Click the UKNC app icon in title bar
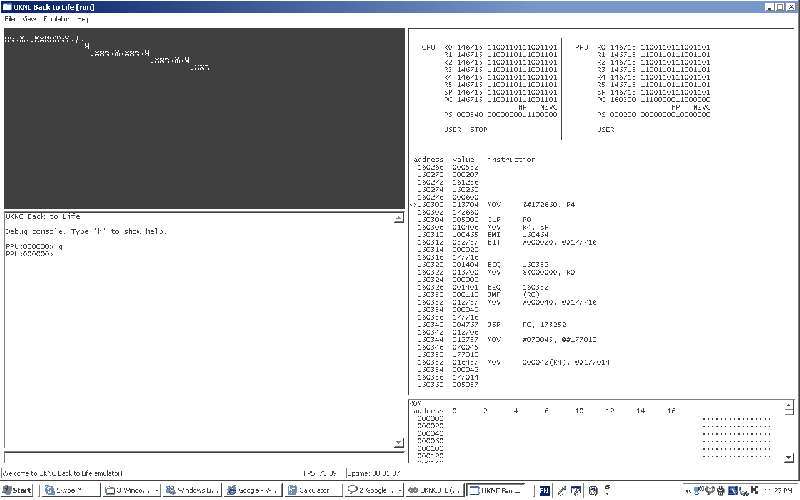The image size is (800, 500). point(7,7)
